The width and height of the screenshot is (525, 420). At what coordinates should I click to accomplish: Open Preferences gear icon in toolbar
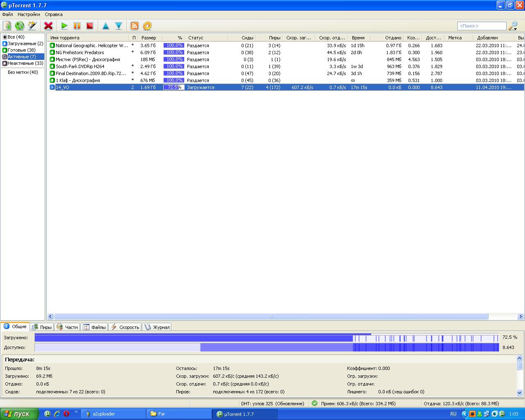point(147,26)
